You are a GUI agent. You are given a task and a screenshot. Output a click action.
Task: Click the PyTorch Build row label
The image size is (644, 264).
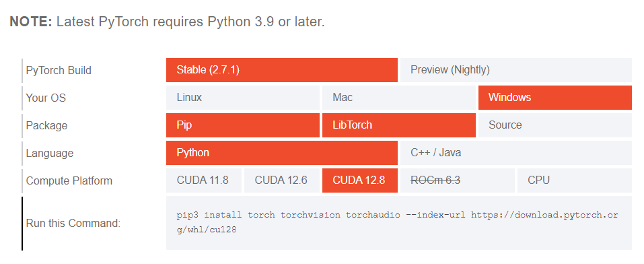pos(59,70)
